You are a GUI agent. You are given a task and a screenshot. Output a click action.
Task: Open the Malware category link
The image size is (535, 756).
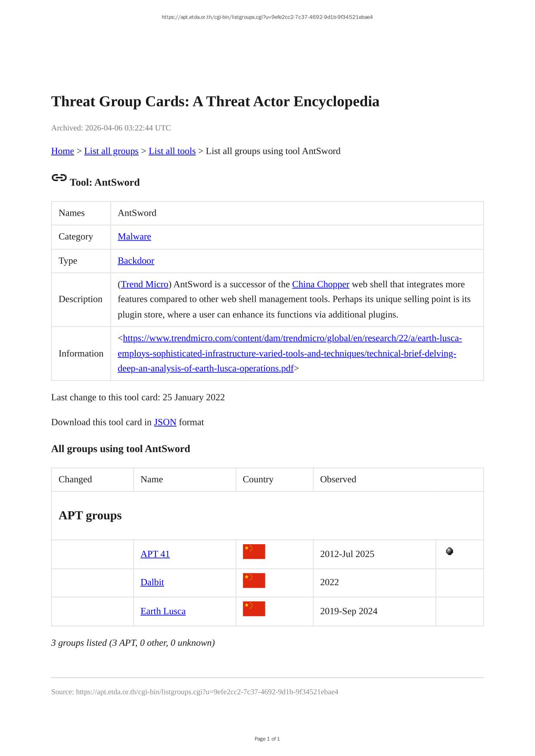(x=134, y=236)
